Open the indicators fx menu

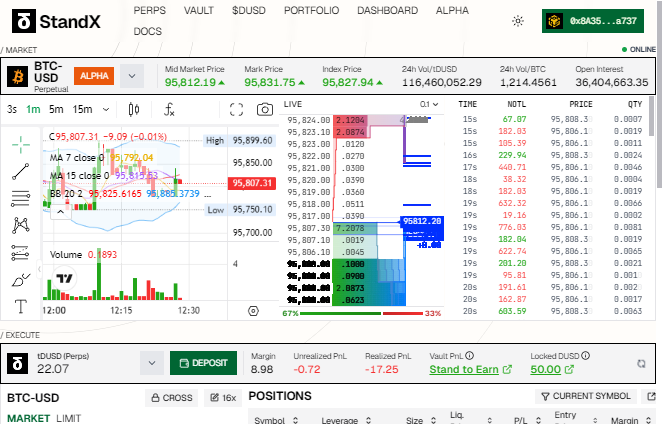pos(169,109)
